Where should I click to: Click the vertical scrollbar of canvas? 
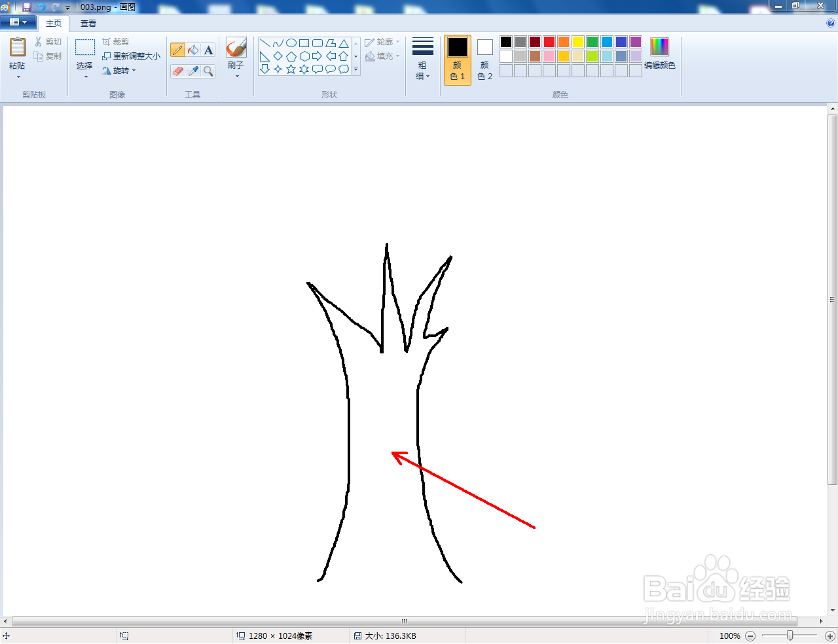833,300
